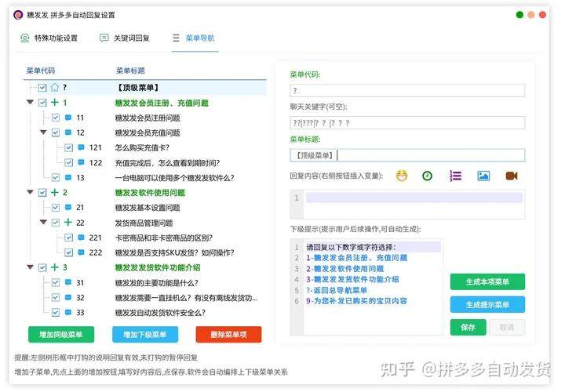Screen dimensions: 565x392
Task: Collapse menu 1 tree node
Action: 31,102
